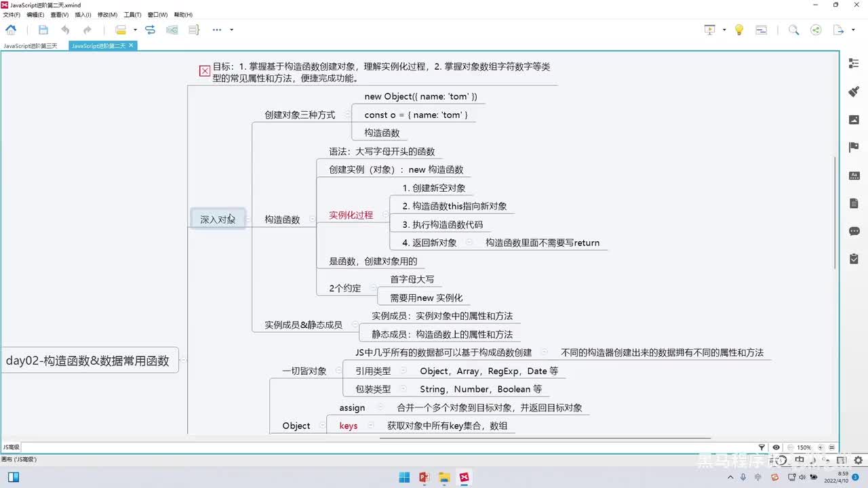Image resolution: width=868 pixels, height=488 pixels.
Task: Select the 一切皆对象 topic
Action: pos(304,371)
